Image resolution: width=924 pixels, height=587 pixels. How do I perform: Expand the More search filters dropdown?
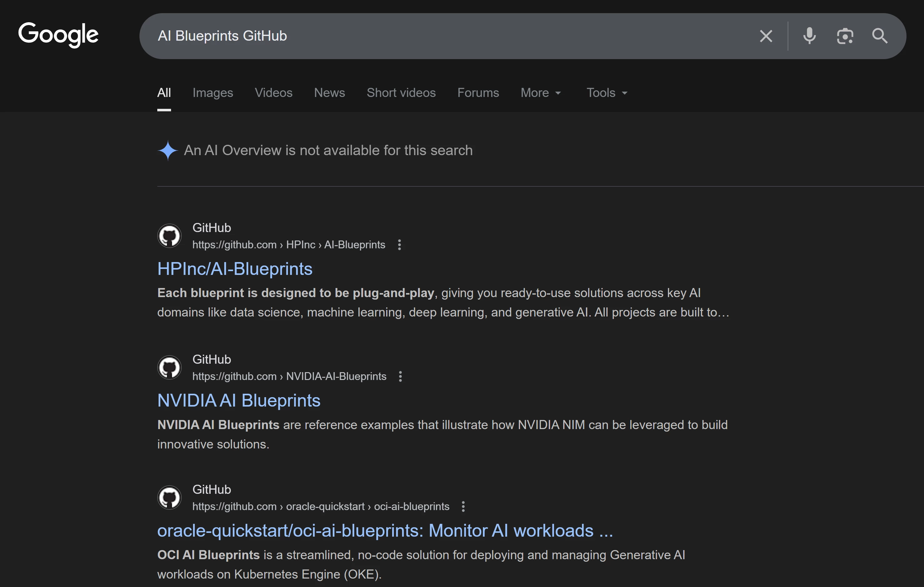pyautogui.click(x=540, y=93)
